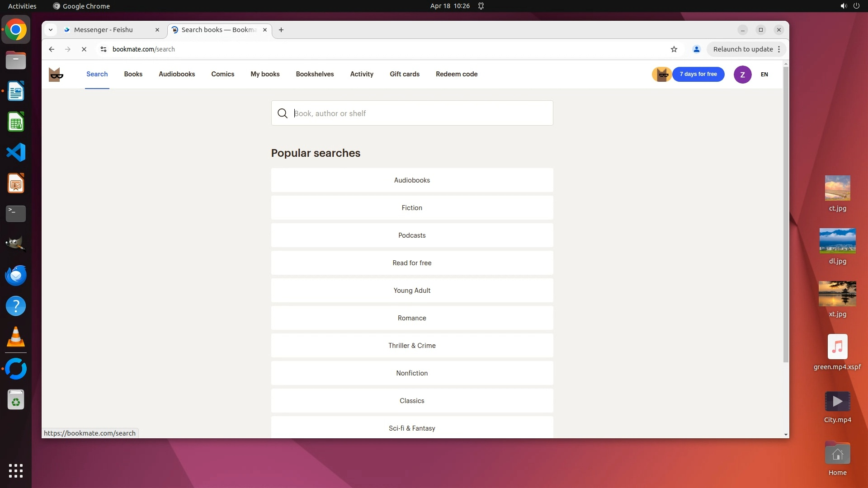The height and width of the screenshot is (488, 868).
Task: Select Thriller & Crime popular search
Action: 412,346
